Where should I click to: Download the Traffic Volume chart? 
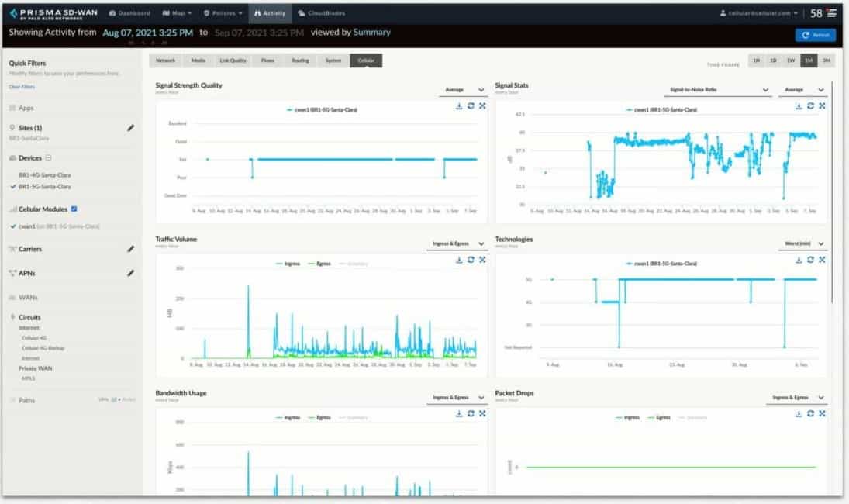point(459,260)
